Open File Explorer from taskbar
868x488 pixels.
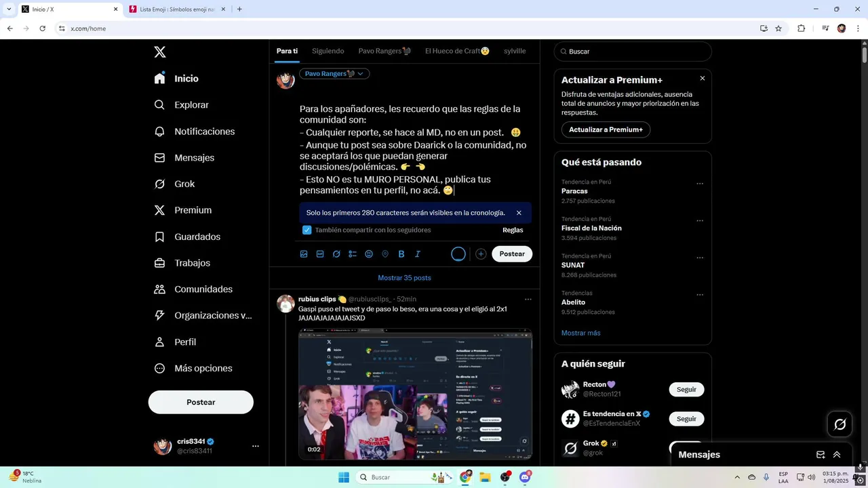tap(485, 477)
